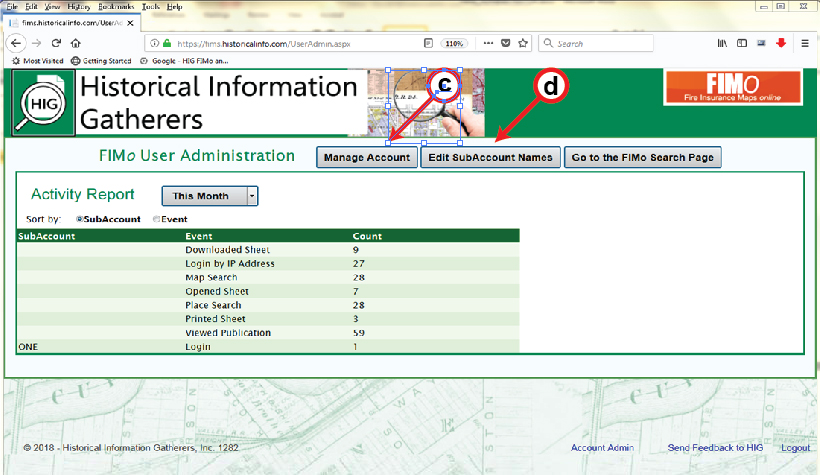This screenshot has width=820, height=475.
Task: Click the red download arrow icon
Action: (x=781, y=44)
